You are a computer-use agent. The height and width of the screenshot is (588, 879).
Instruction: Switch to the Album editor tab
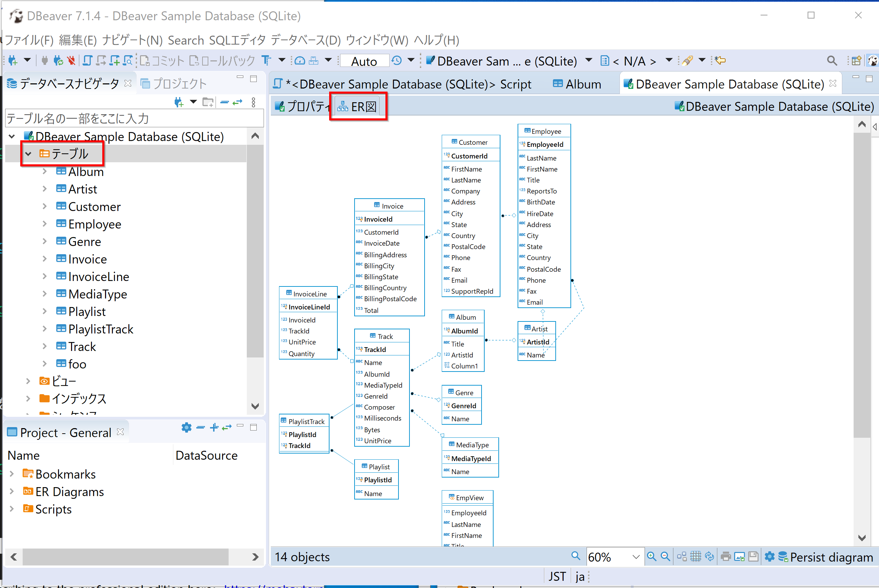(577, 84)
